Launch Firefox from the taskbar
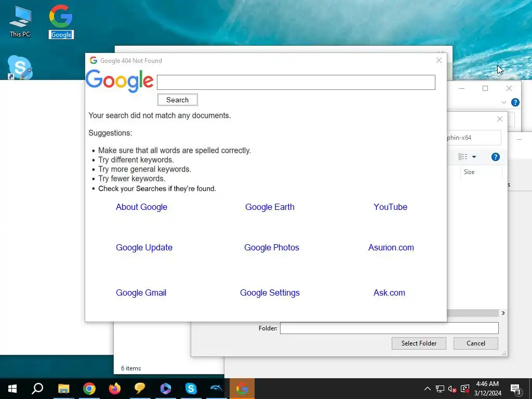The height and width of the screenshot is (399, 532). coord(115,389)
